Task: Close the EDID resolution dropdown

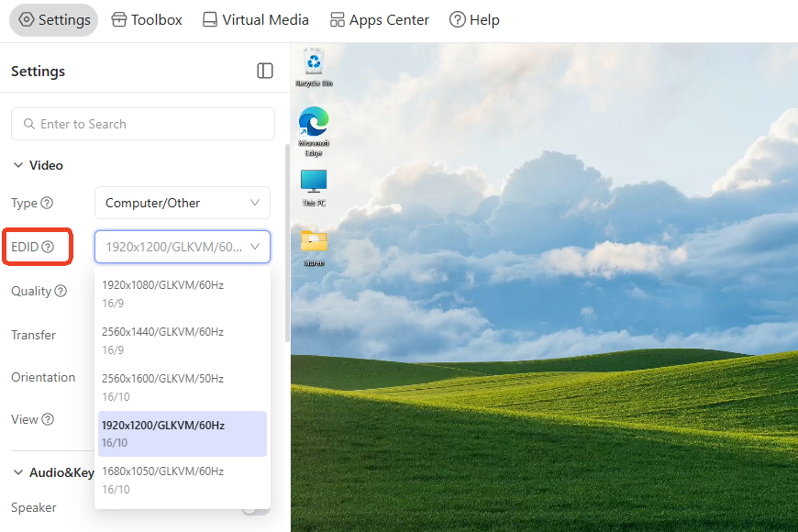Action: click(x=183, y=247)
